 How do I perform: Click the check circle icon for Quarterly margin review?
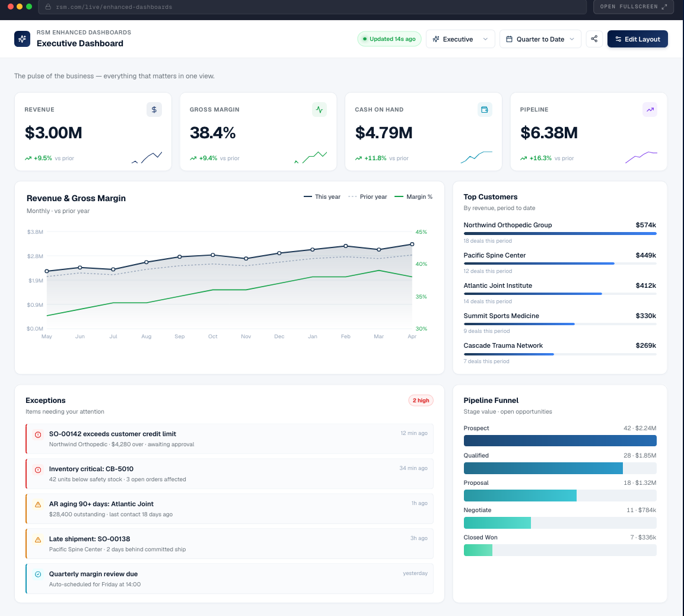(38, 574)
